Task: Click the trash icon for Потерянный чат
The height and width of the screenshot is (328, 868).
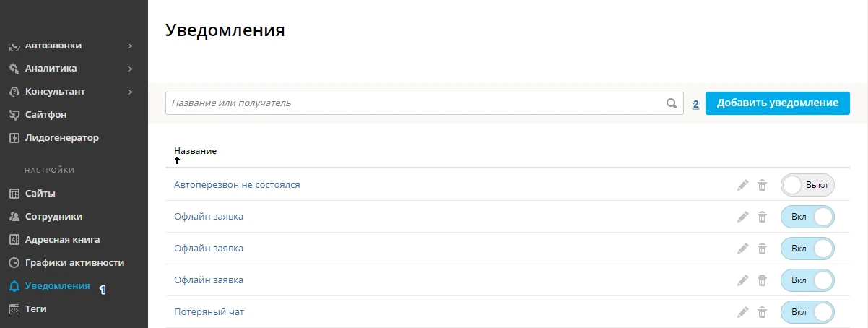Action: [762, 312]
